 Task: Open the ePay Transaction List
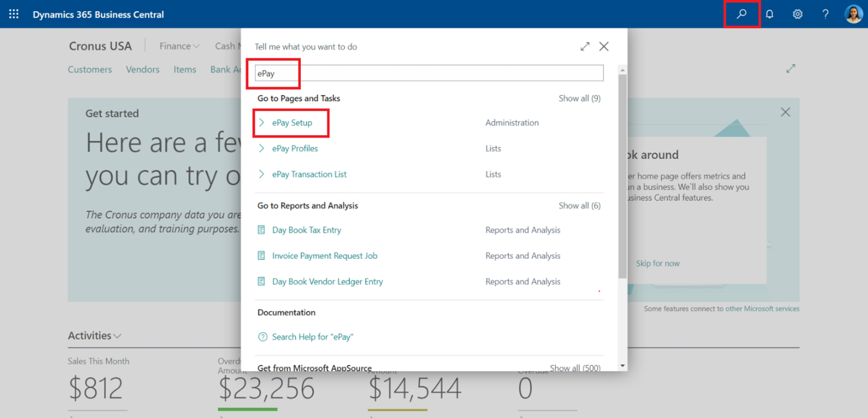pos(309,174)
